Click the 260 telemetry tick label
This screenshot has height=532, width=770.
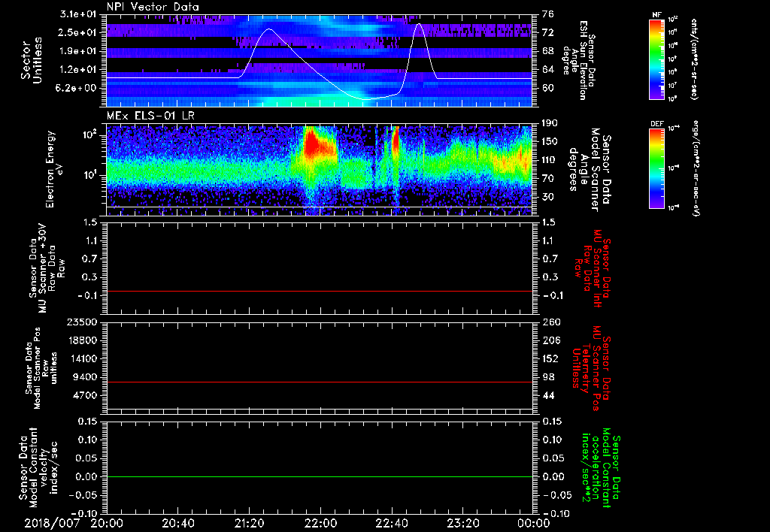coord(550,322)
